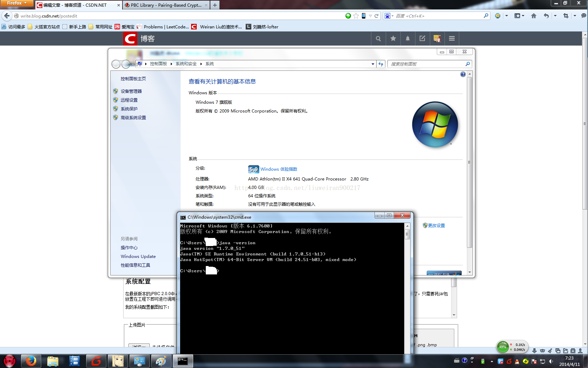This screenshot has height=368, width=588.
Task: Bookmark this page with the star icon
Action: click(x=356, y=16)
